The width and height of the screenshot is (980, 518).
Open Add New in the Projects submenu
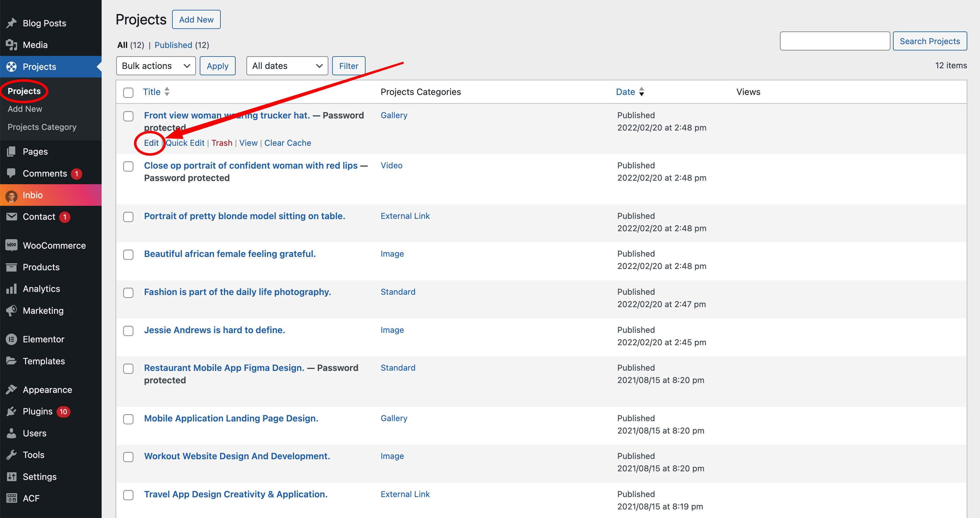[x=25, y=109]
